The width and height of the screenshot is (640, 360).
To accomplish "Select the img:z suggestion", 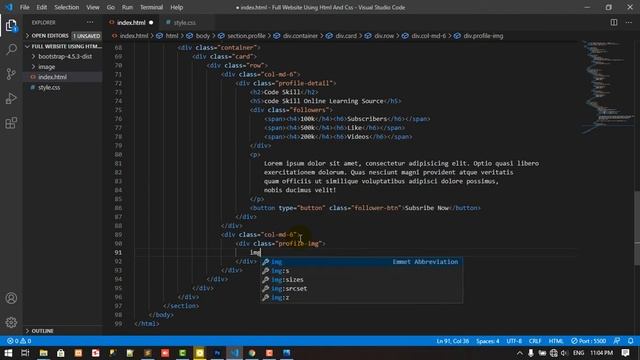I will click(361, 298).
